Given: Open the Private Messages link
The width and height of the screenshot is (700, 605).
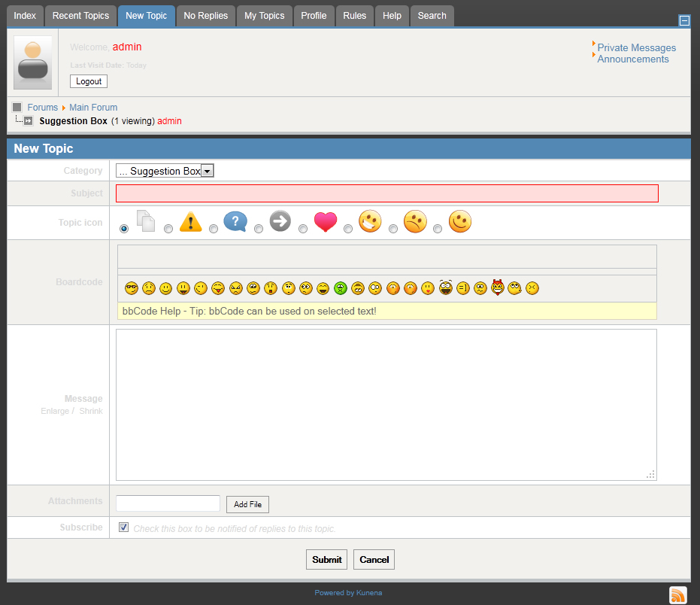Looking at the screenshot, I should click(x=636, y=47).
